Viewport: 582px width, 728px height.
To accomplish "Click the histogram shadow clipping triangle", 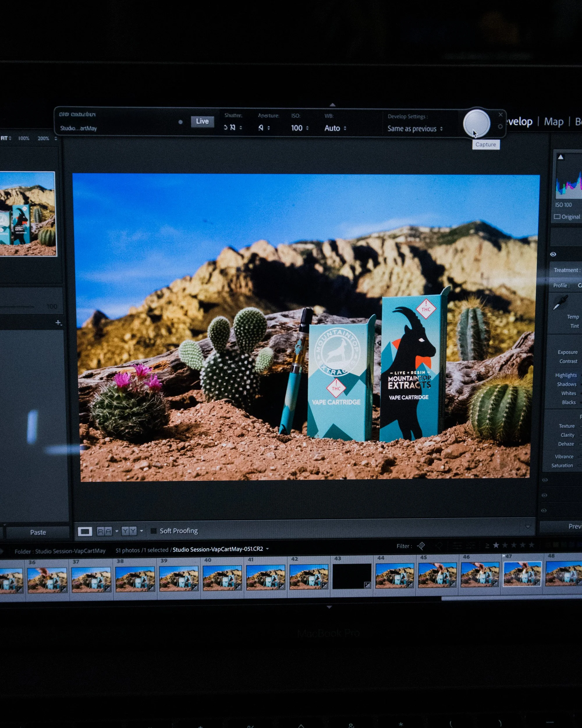I will pyautogui.click(x=560, y=157).
